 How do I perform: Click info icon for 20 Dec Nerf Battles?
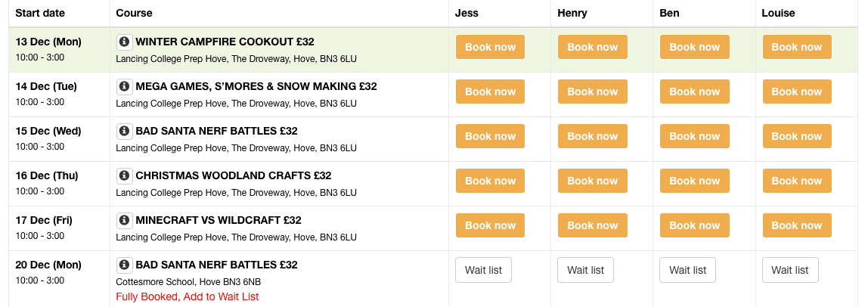125,265
